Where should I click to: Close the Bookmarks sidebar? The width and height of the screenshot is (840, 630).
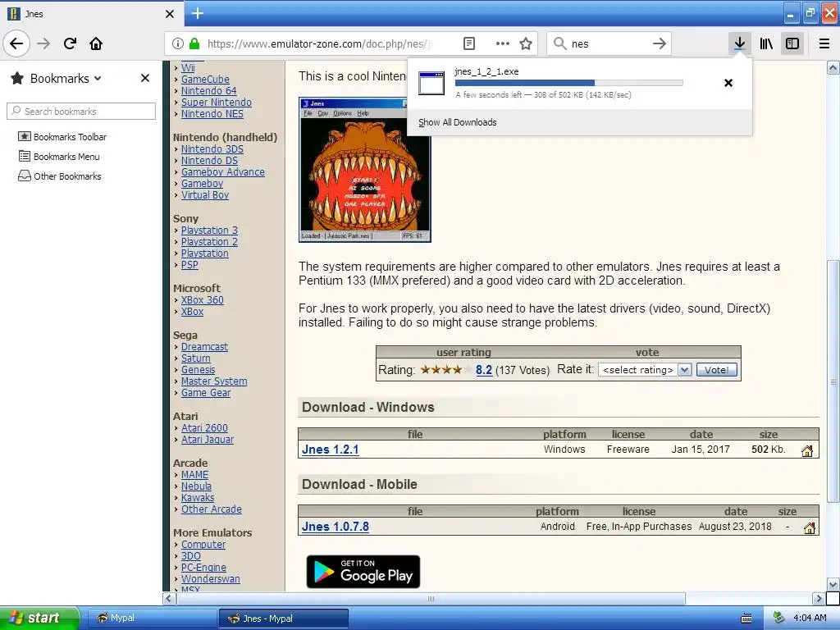click(144, 78)
